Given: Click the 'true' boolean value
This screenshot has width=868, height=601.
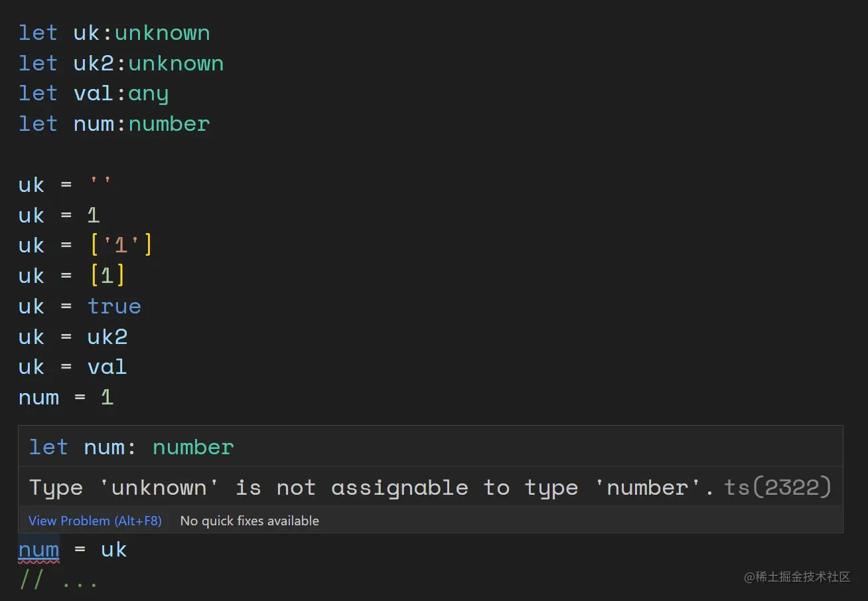Looking at the screenshot, I should pos(114,306).
